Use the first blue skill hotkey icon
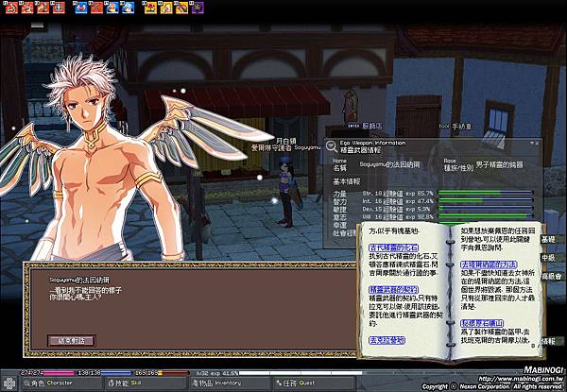Viewport: 567px width, 392px height. (81, 8)
